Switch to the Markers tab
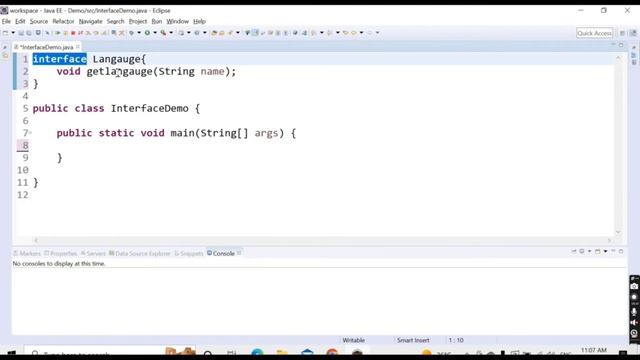640x360 pixels. click(27, 253)
